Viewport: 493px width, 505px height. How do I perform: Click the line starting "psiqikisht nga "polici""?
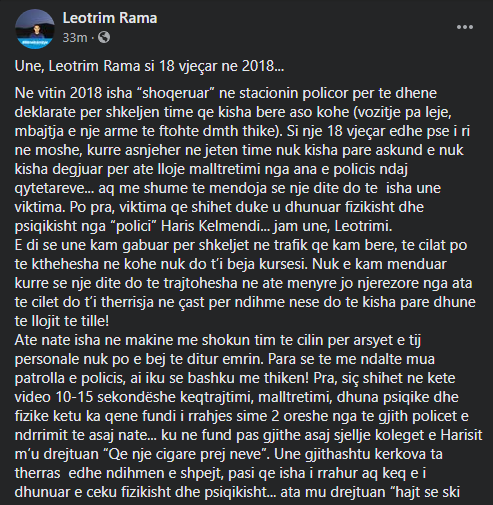click(x=204, y=226)
